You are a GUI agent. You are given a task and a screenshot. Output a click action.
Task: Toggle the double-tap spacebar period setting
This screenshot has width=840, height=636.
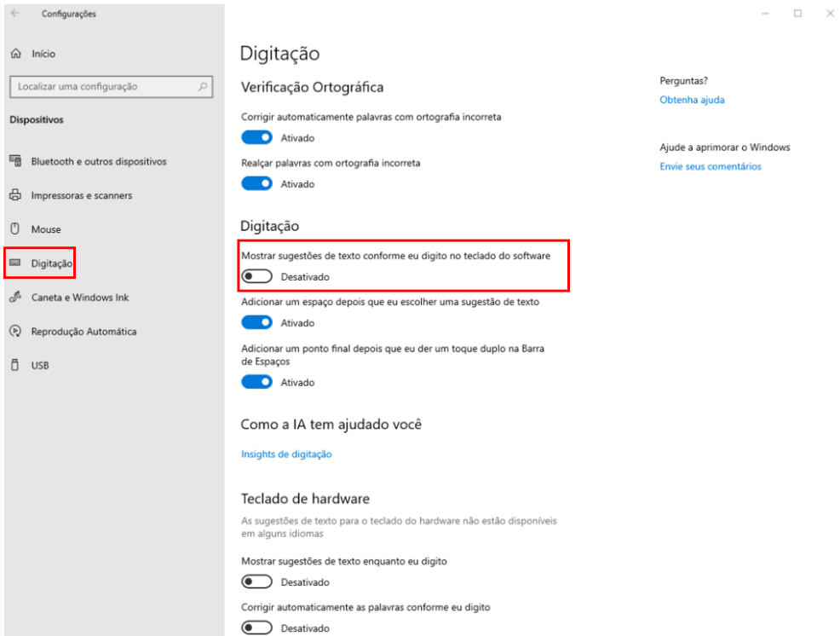pos(256,382)
